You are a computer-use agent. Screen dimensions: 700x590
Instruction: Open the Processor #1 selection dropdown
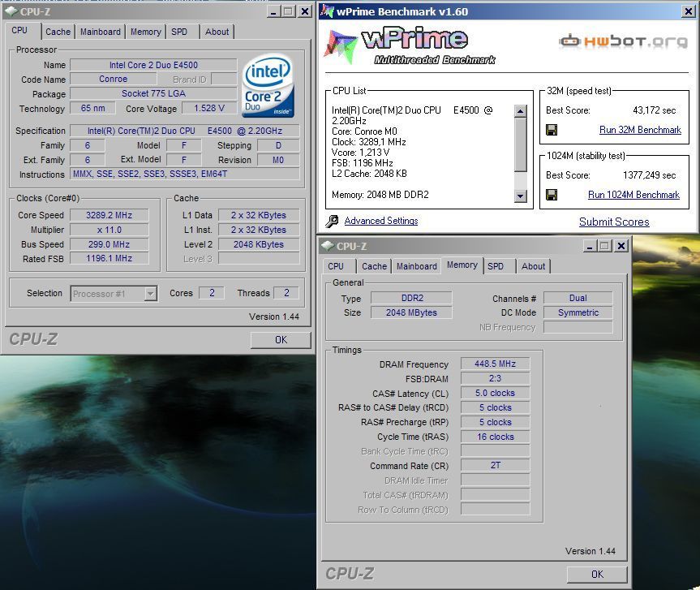point(150,294)
